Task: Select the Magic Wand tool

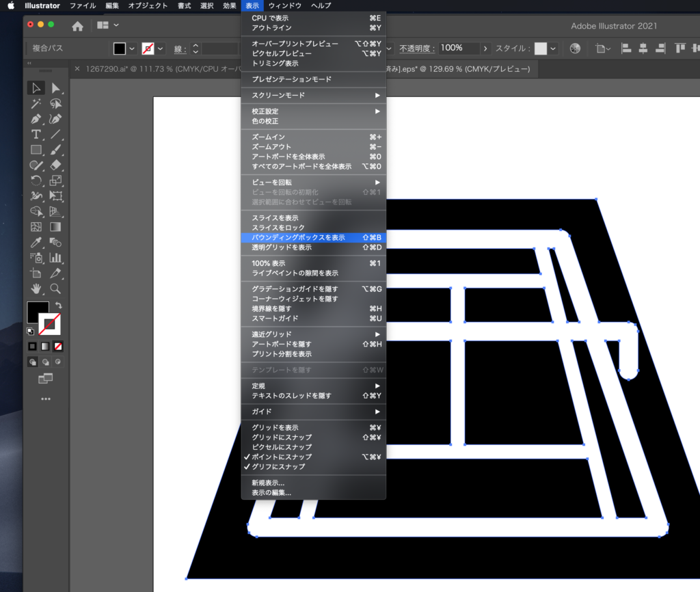Action: point(36,104)
